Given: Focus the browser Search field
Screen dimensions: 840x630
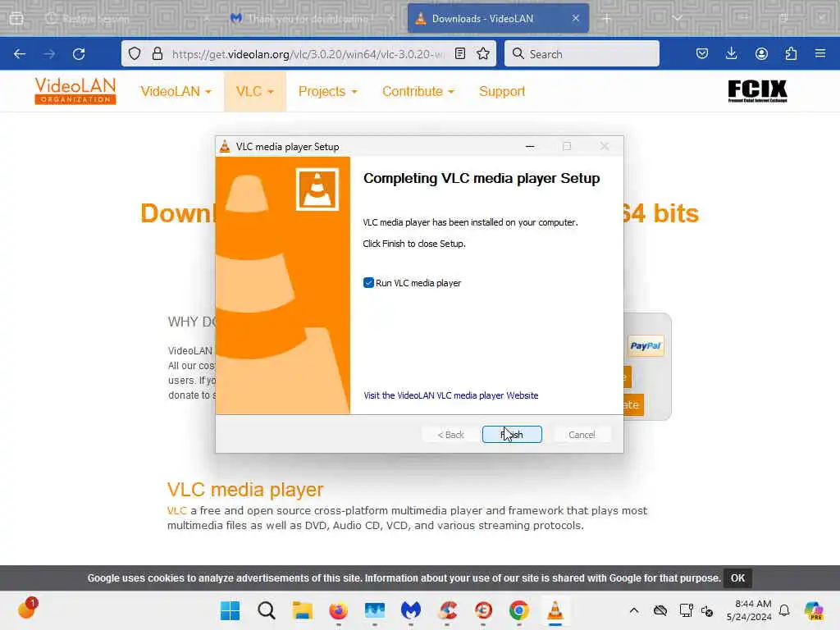Looking at the screenshot, I should (x=582, y=53).
